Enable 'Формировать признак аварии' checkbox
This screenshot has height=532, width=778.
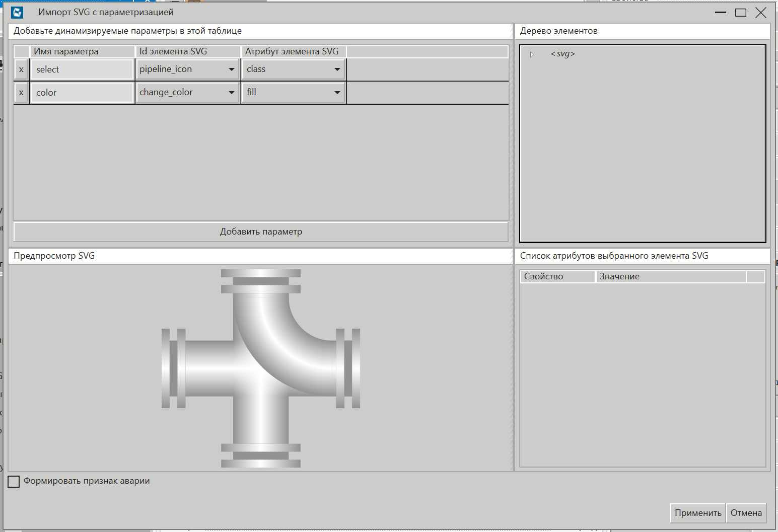(14, 481)
